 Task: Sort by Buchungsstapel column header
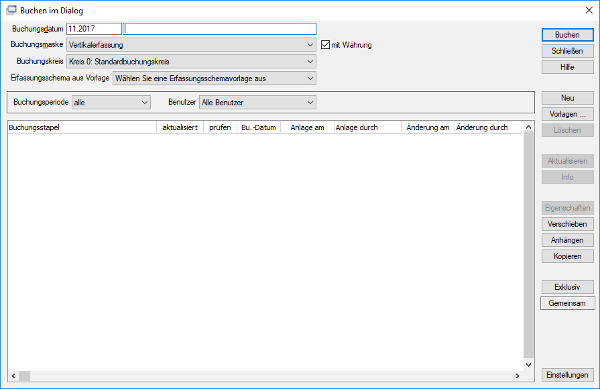82,127
